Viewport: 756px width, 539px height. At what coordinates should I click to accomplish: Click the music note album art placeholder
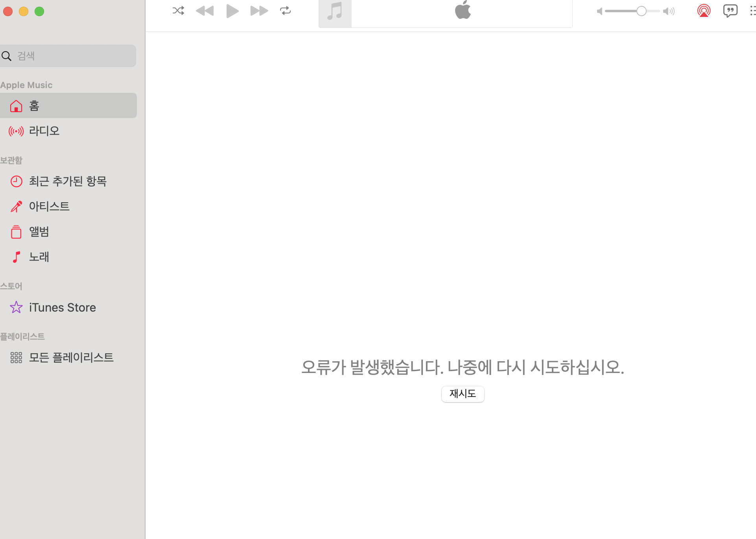(x=335, y=12)
